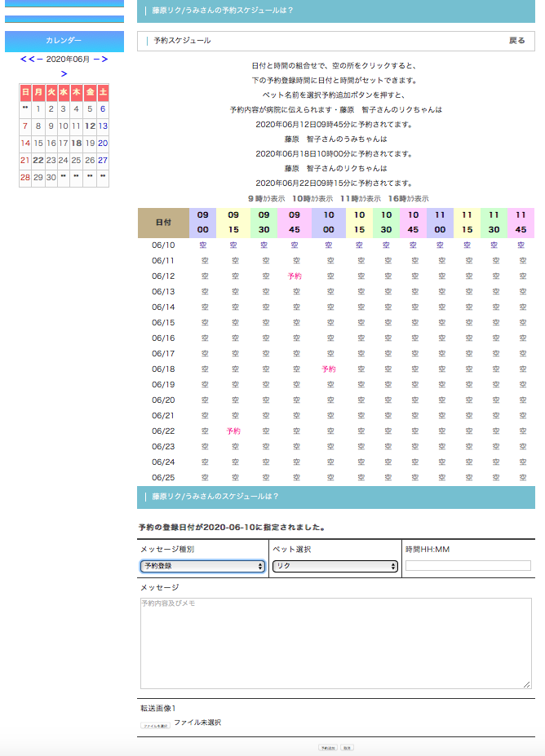Show schedule from 9時 onward
This screenshot has height=756, width=545.
pyautogui.click(x=266, y=198)
